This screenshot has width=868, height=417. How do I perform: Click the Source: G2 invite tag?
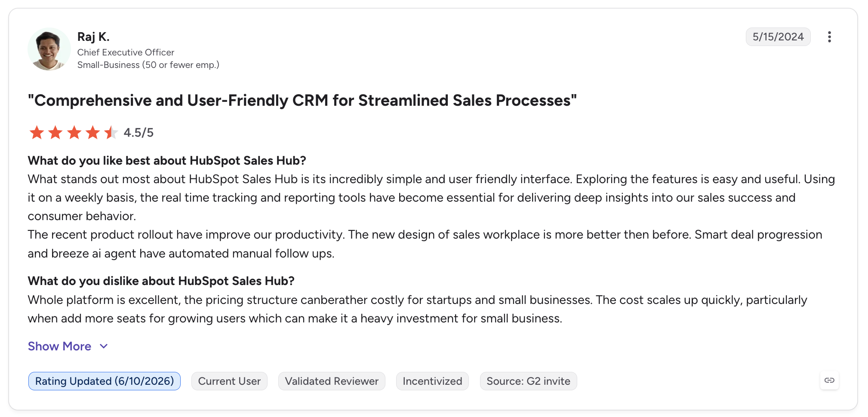[x=528, y=381]
